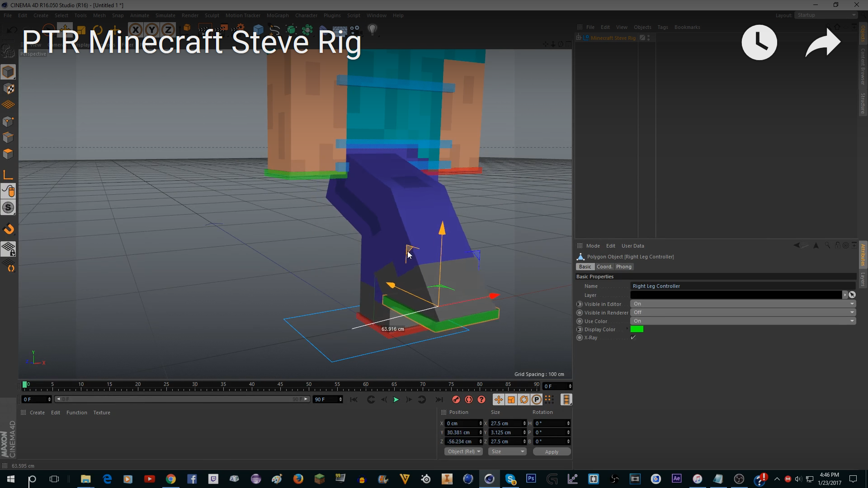Click the timeline range preview slider
The width and height of the screenshot is (868, 488).
point(182,399)
